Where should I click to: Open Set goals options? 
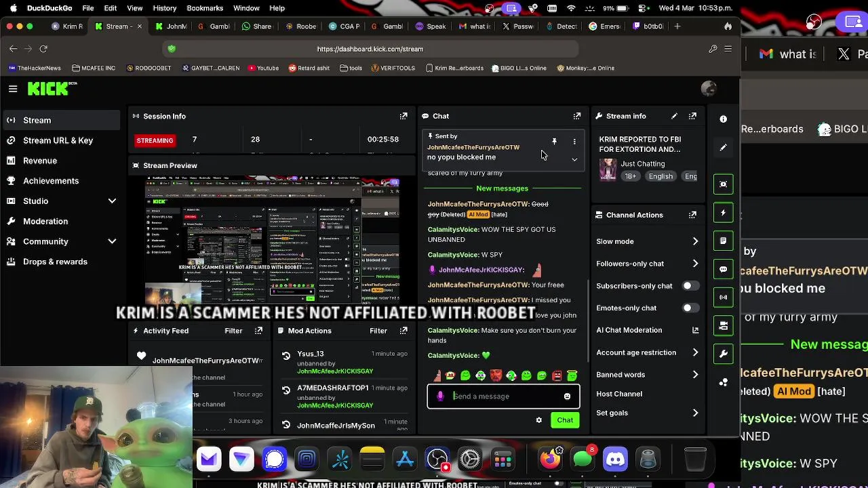647,413
